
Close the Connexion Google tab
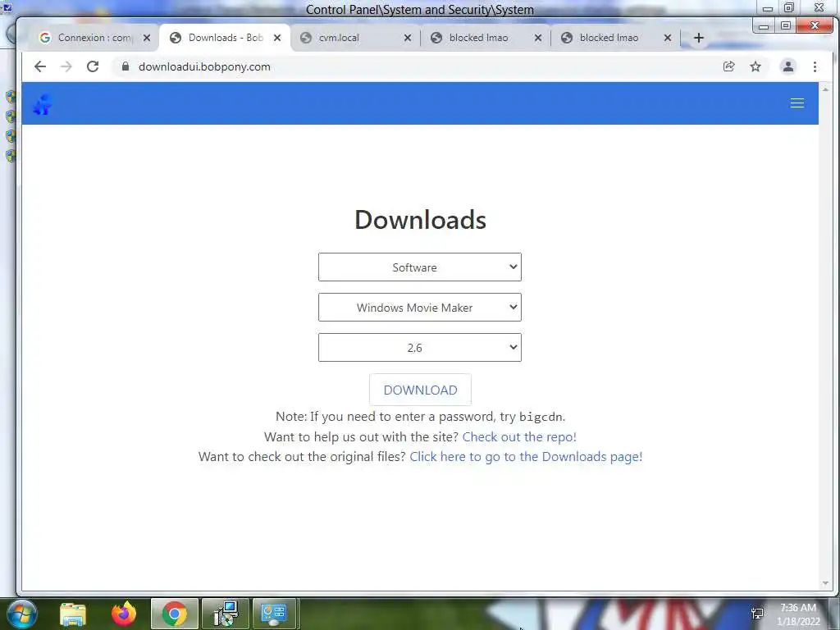pyautogui.click(x=147, y=38)
